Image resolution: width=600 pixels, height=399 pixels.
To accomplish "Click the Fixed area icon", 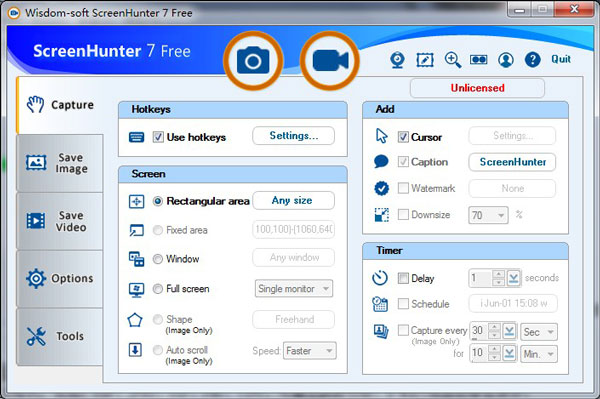I will [x=137, y=230].
